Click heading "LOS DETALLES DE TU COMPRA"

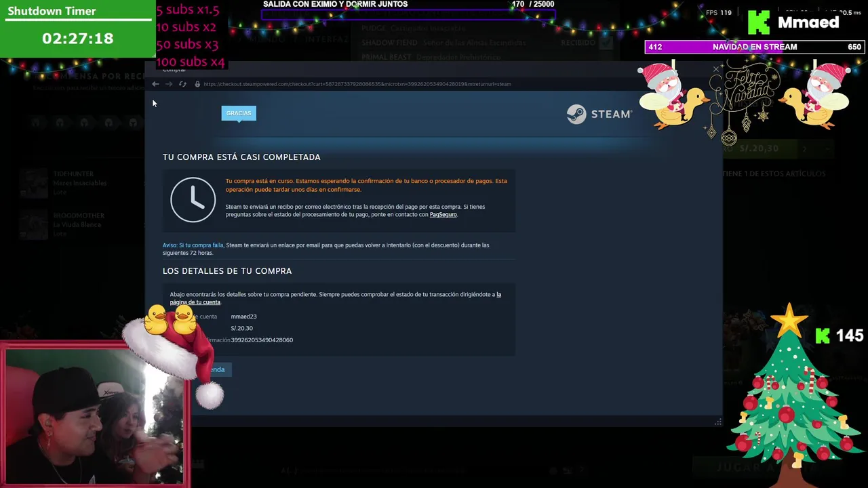point(227,270)
